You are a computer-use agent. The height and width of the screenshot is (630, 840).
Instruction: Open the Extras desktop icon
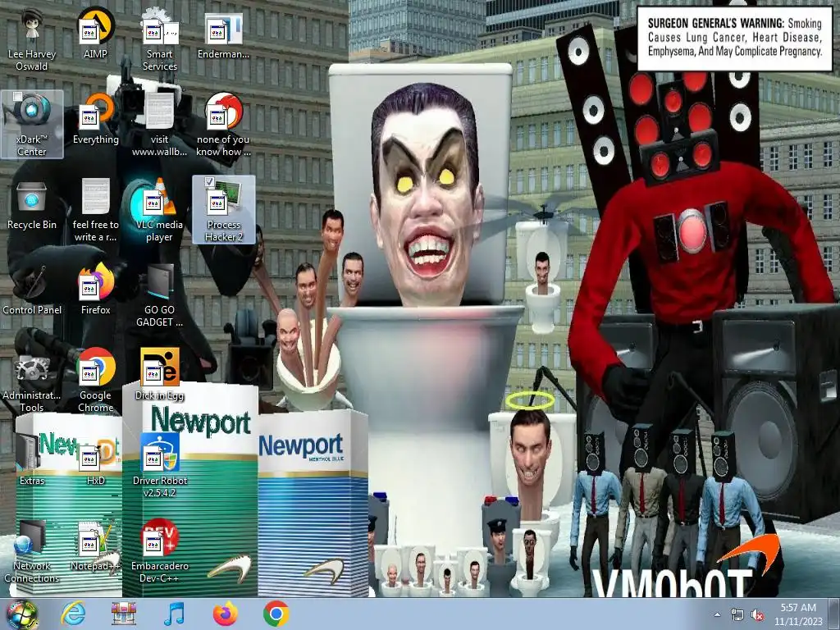point(32,459)
